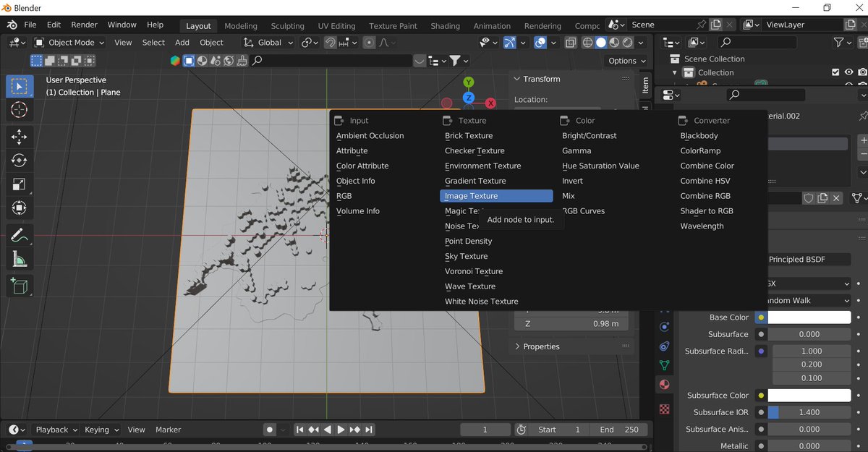Click the green Y axis gizmo
868x452 pixels.
(469, 82)
